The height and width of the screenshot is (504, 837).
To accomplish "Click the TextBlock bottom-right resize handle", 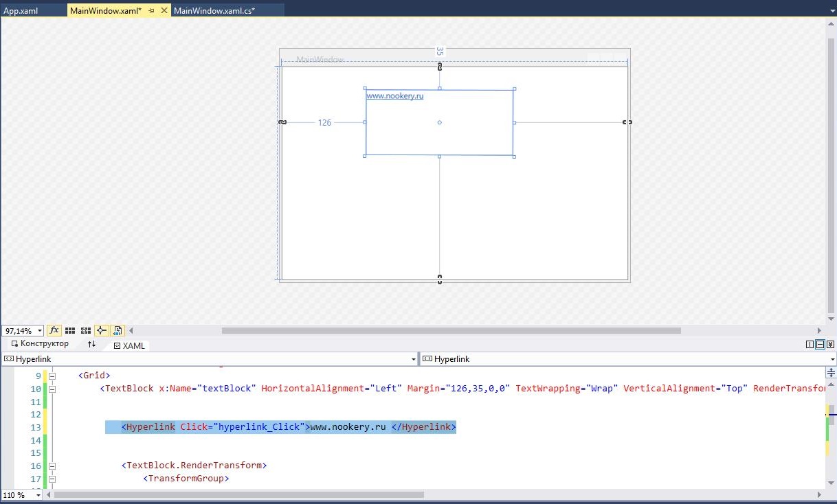I will (514, 157).
